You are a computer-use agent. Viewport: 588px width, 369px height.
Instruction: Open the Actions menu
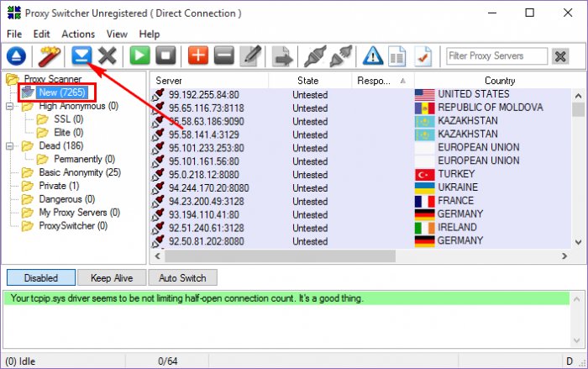tap(78, 34)
